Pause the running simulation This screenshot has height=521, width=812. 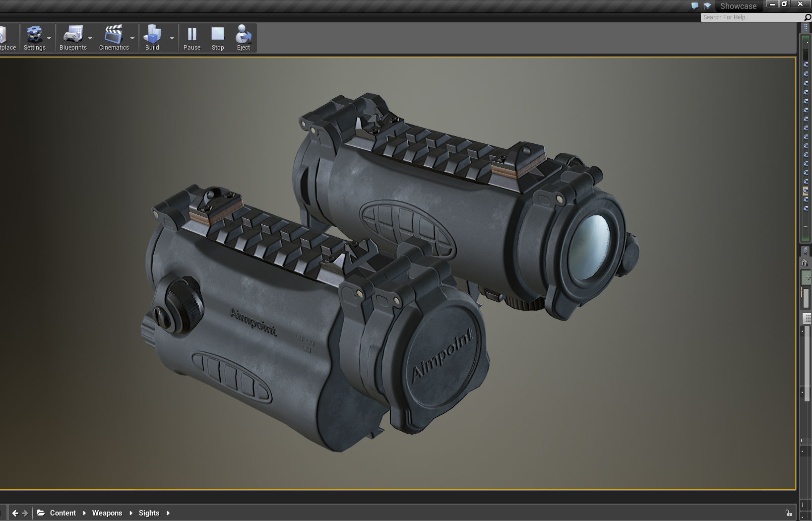192,38
